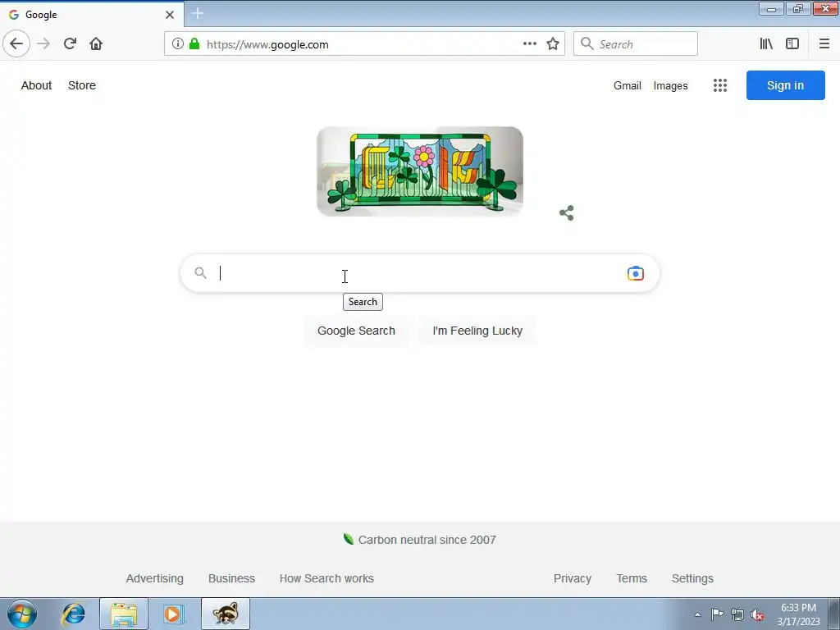Show site information icon in address bar
Image resolution: width=840 pixels, height=630 pixels.
pos(178,44)
